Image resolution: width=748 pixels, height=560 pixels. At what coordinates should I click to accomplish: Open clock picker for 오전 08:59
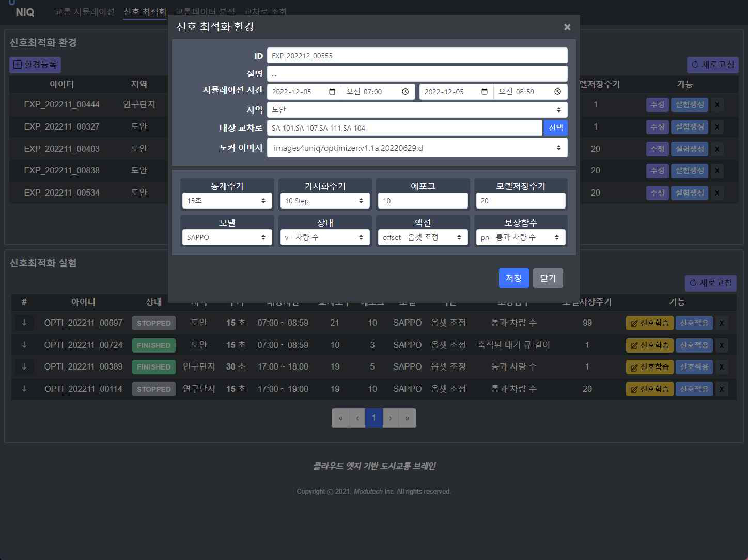[558, 92]
